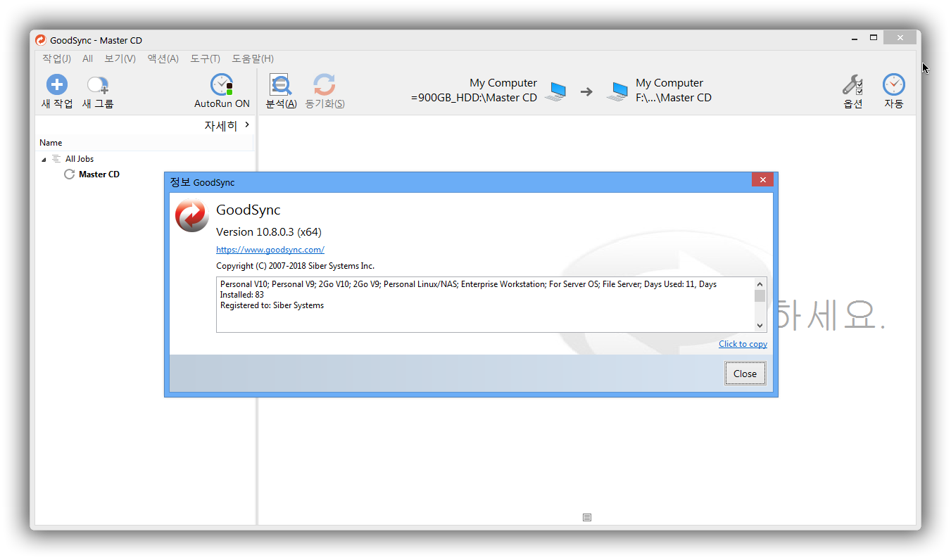Select the All Jobs tree item

tap(80, 159)
